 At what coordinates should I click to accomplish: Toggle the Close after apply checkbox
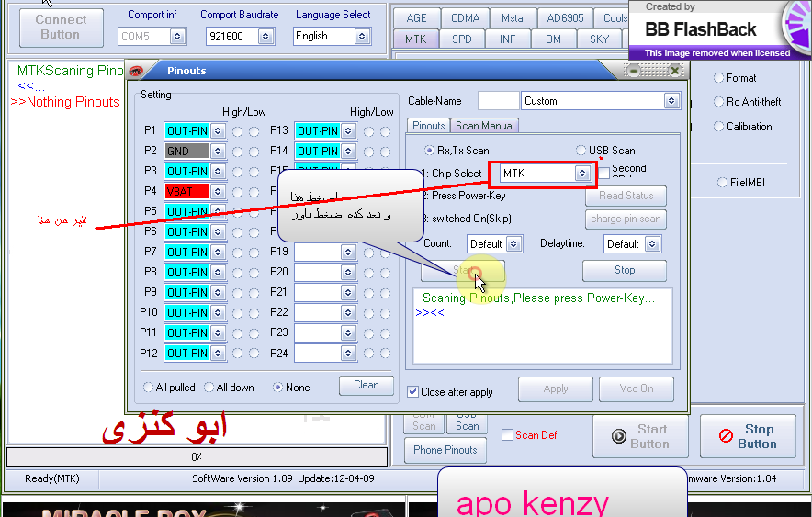click(412, 392)
